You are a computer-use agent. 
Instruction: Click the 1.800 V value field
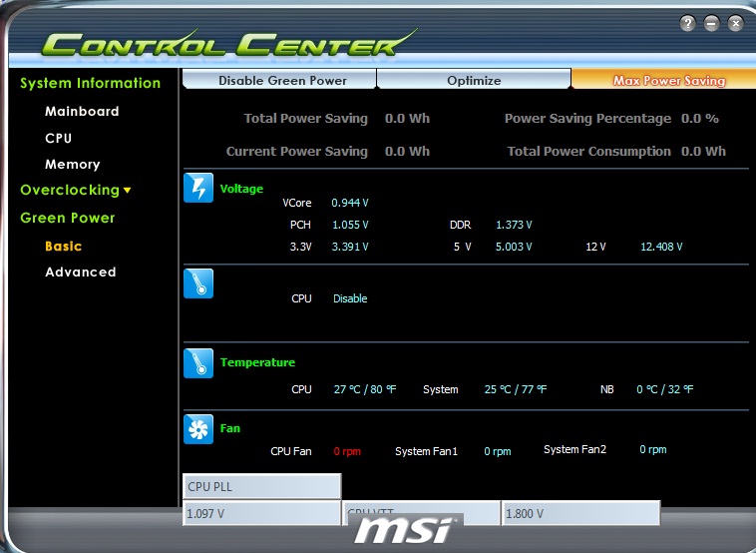pos(581,513)
